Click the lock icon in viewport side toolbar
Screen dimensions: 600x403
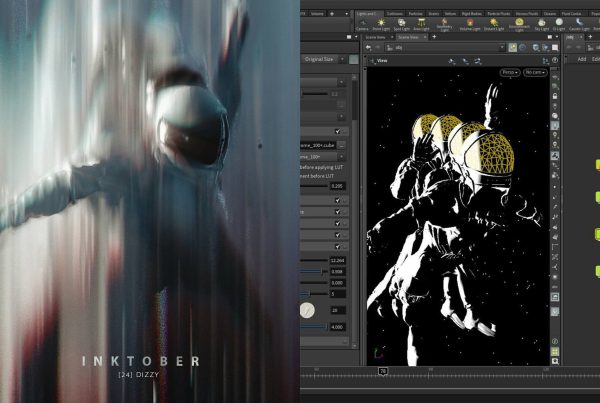[555, 96]
